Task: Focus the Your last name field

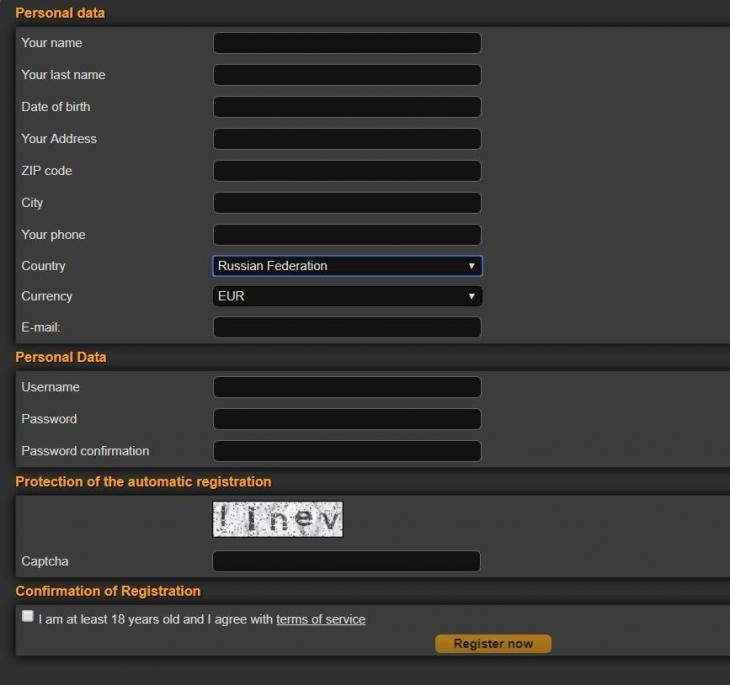Action: click(x=346, y=75)
